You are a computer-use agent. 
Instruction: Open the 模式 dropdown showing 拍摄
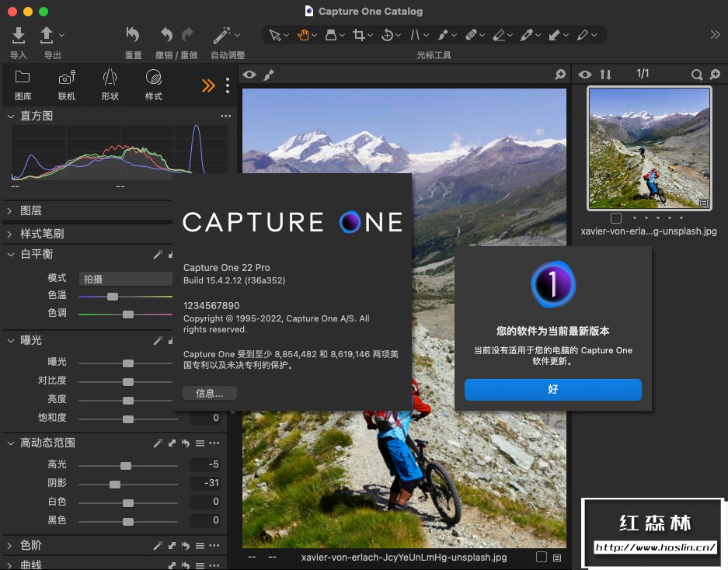click(126, 278)
